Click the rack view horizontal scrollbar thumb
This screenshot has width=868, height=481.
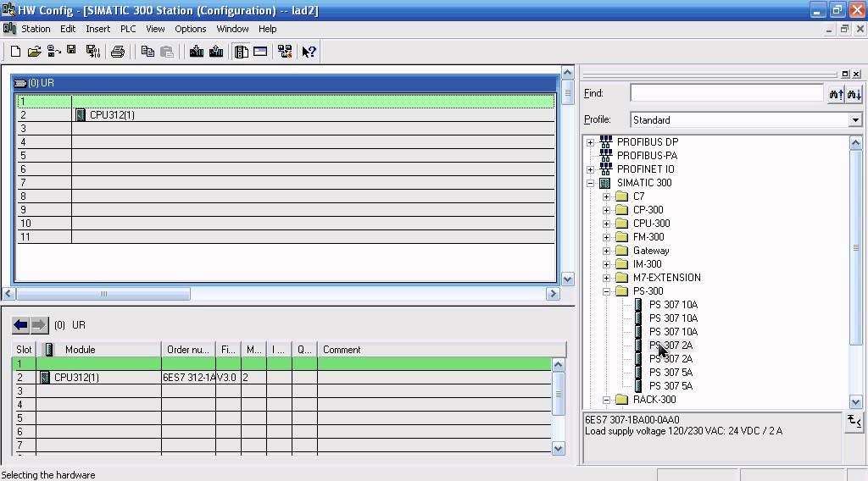[103, 294]
